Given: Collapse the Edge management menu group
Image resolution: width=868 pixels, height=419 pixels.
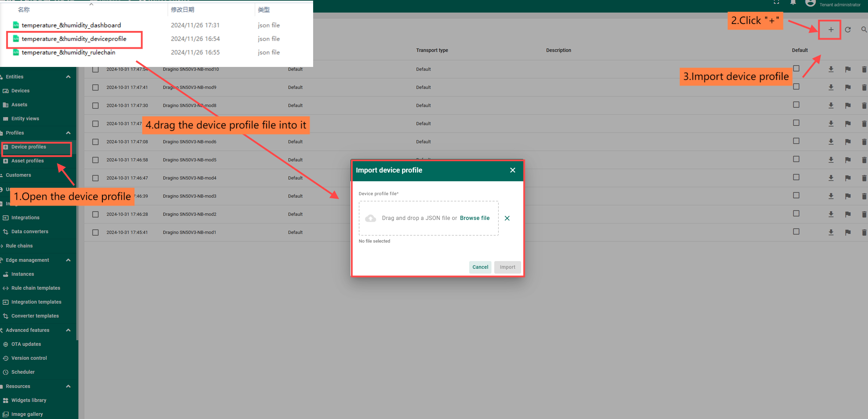Looking at the screenshot, I should [68, 260].
